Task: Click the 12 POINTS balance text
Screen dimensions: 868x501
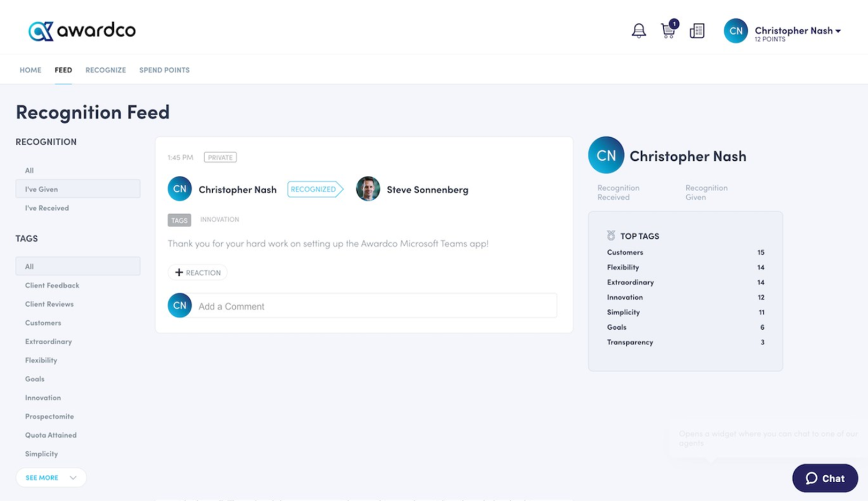Action: coord(769,39)
